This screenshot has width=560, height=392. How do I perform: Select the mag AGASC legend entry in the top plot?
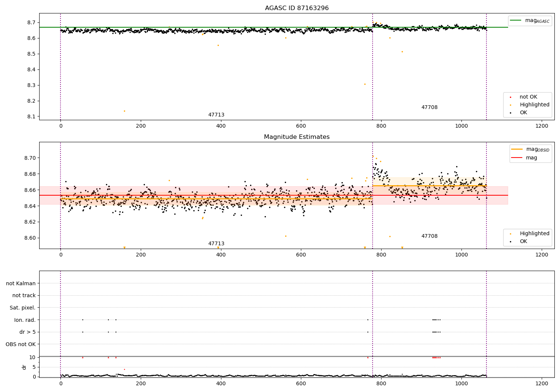(530, 21)
